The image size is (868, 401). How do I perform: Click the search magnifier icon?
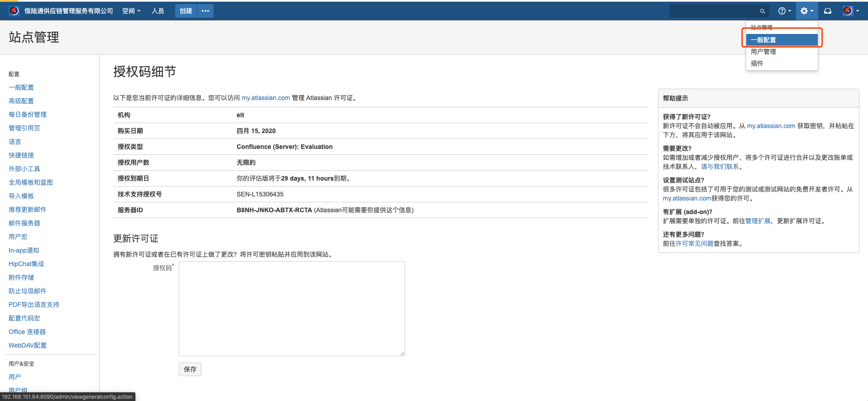pyautogui.click(x=763, y=11)
